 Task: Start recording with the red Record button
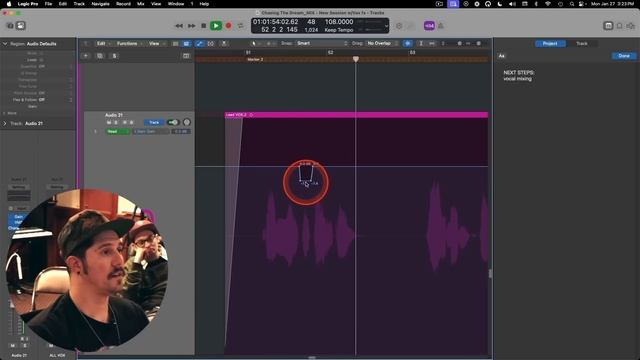pyautogui.click(x=229, y=26)
